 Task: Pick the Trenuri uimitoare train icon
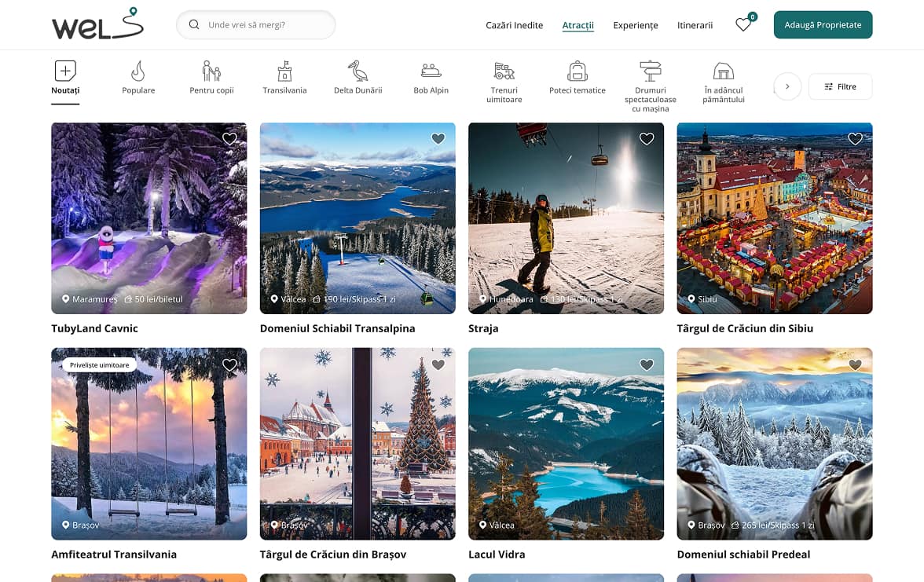(x=504, y=71)
